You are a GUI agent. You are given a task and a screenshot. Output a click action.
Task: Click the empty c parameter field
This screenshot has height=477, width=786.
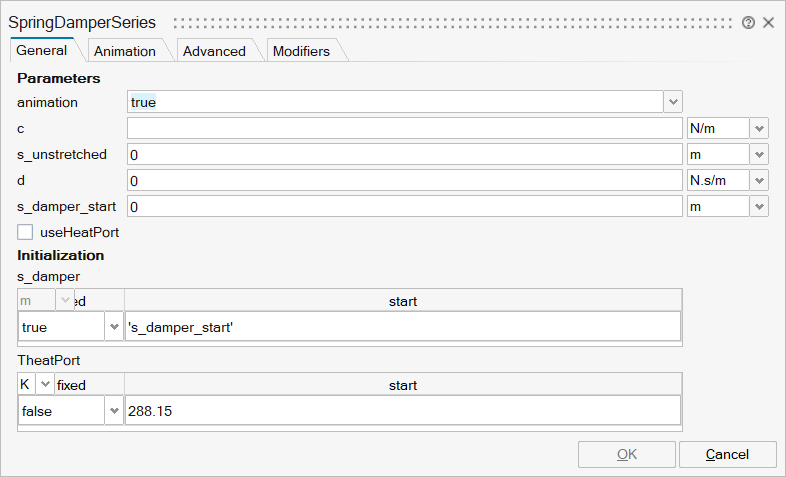[x=404, y=128]
